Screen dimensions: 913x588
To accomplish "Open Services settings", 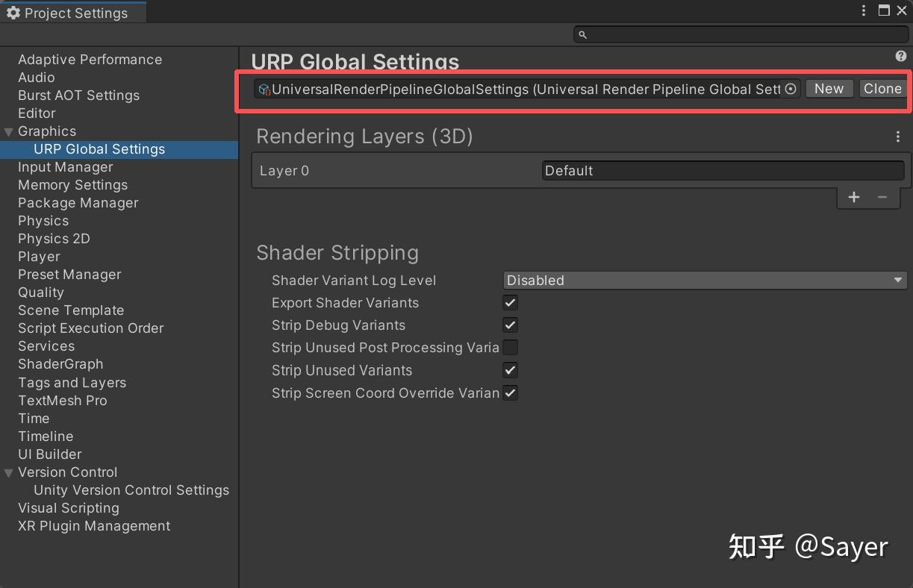I will click(x=46, y=346).
